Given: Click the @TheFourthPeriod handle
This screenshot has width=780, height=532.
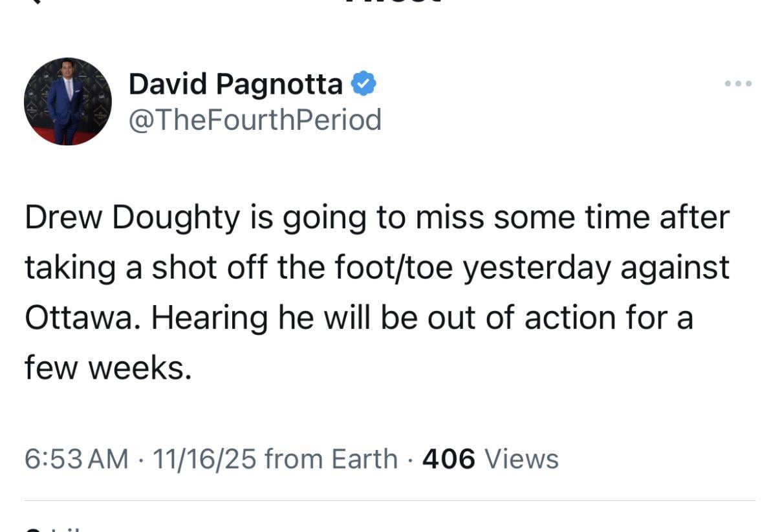Looking at the screenshot, I should 255,120.
